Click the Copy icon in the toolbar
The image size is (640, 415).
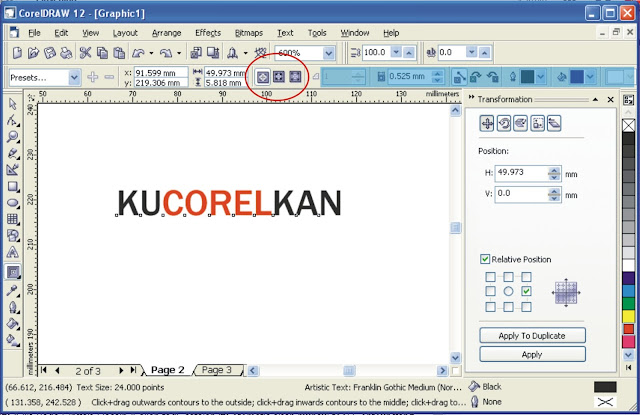point(102,53)
